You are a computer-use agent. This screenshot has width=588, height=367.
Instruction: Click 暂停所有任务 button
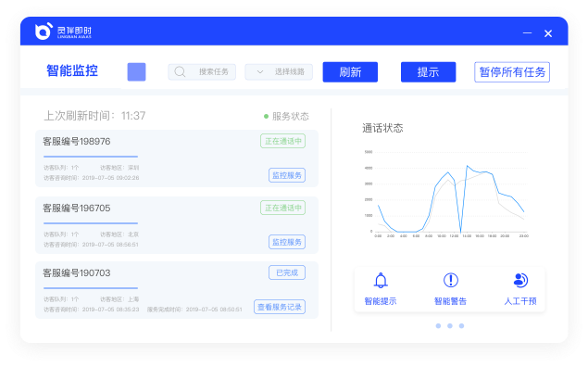pos(512,72)
